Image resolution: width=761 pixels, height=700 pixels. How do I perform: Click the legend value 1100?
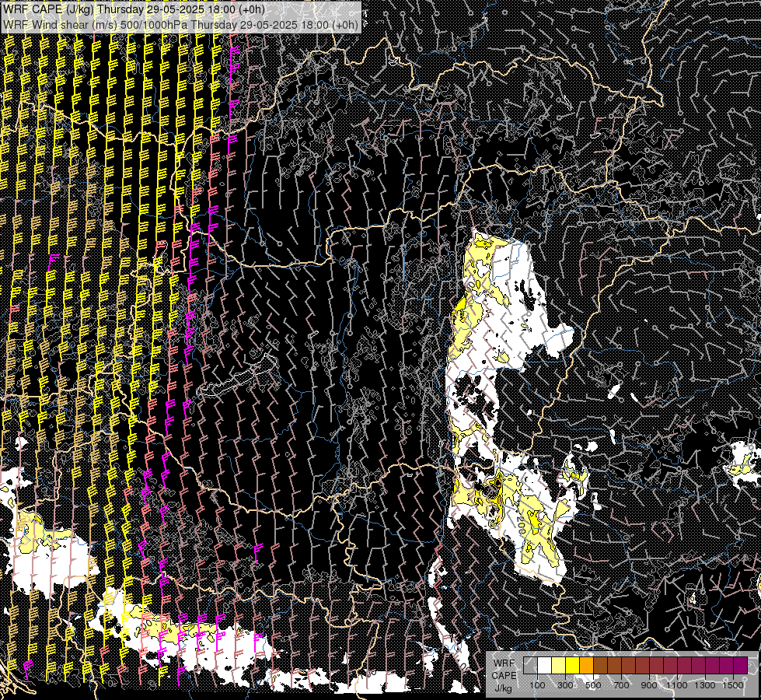point(677,685)
